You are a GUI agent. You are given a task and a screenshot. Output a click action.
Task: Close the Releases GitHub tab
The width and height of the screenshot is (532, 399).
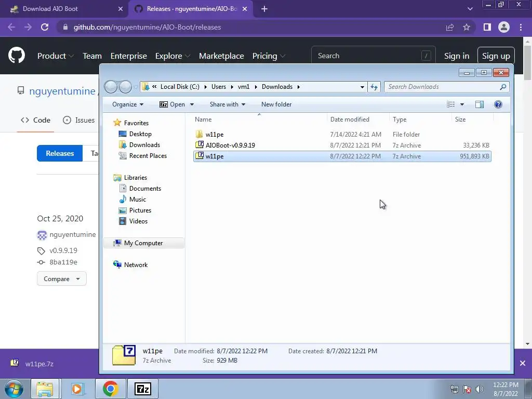[x=245, y=9]
